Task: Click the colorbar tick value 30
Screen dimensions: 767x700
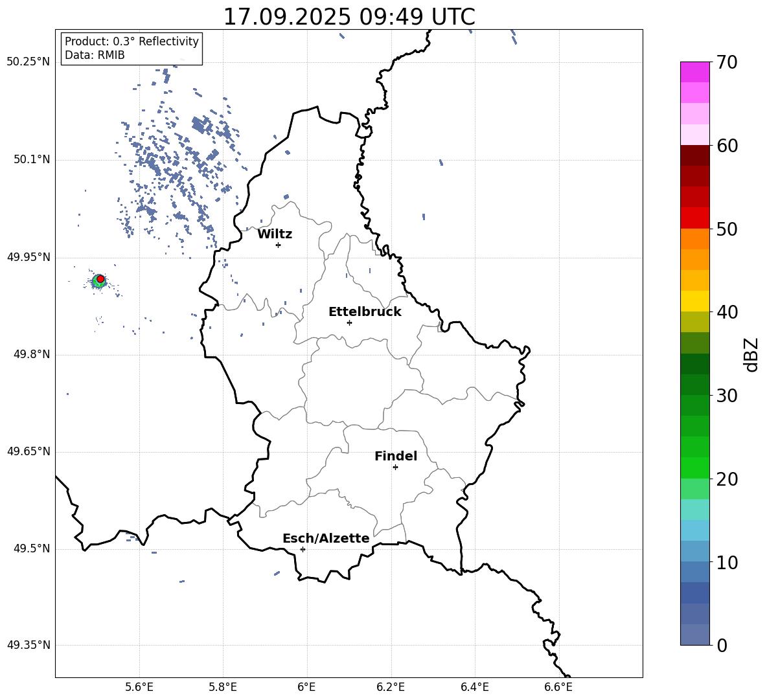Action: (x=727, y=396)
